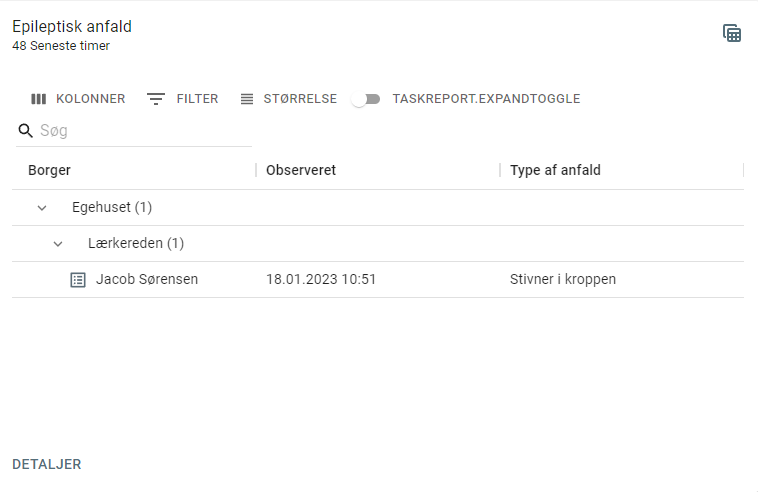758x492 pixels.
Task: Click the Størrelse density icon
Action: [247, 99]
